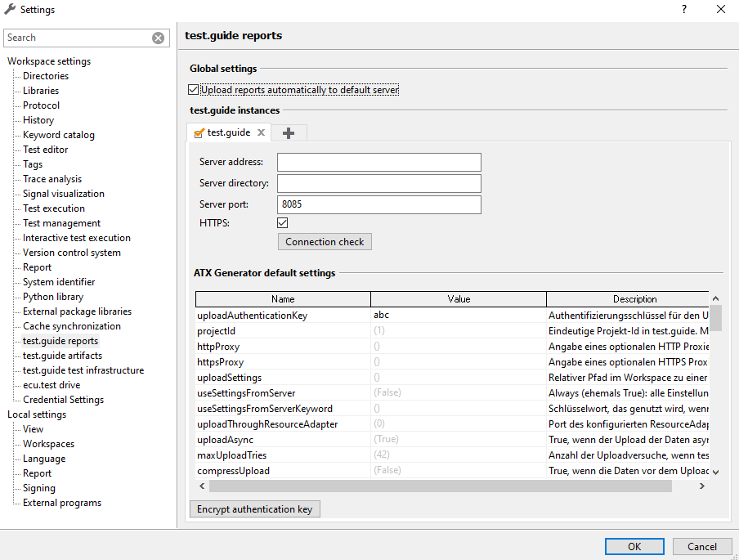Click the Connection check button

pos(325,242)
